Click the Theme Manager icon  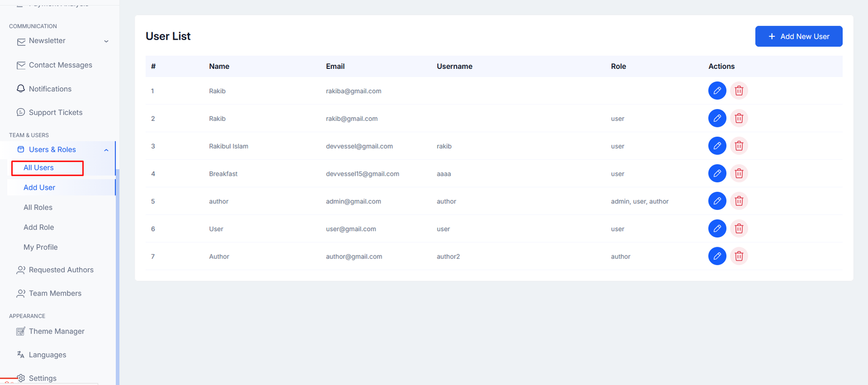point(21,331)
